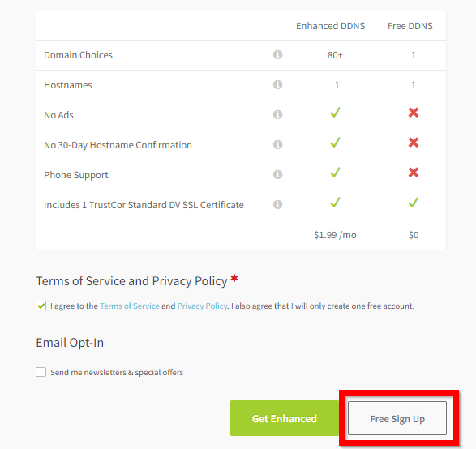Image resolution: width=476 pixels, height=449 pixels.
Task: Enable Send me newsletters & special offers
Action: tap(41, 372)
